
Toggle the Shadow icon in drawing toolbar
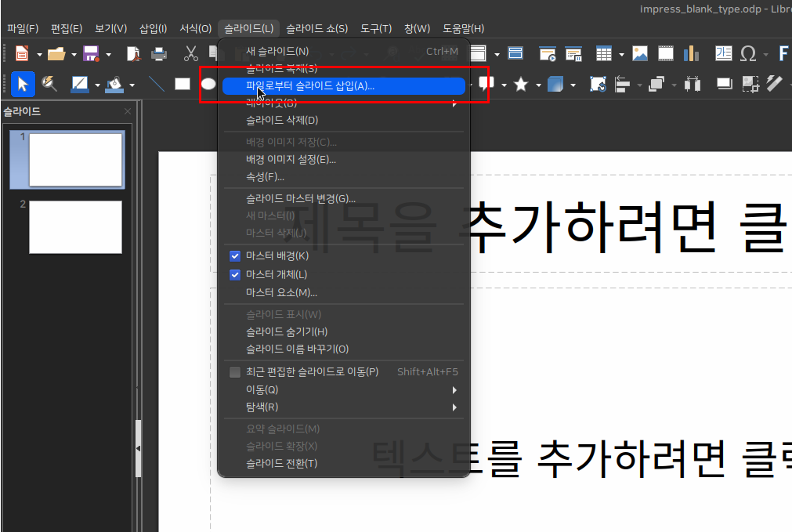tap(724, 84)
